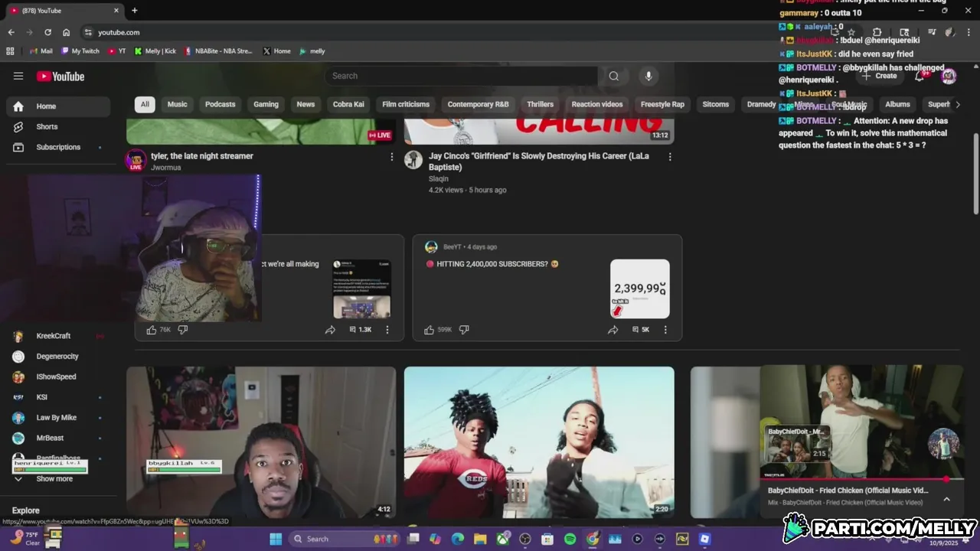Open more options on BeeYT post

665,330
